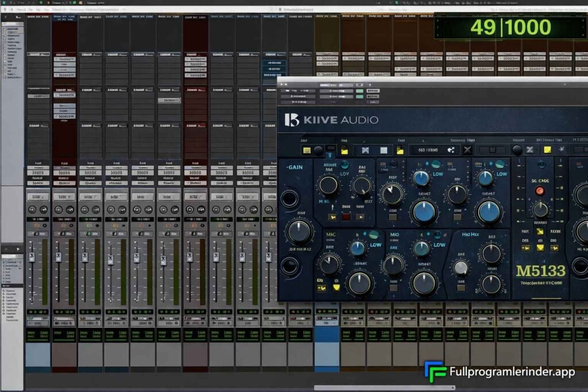588x392 pixels.
Task: Click the light gray knob in the Hi section
Action: [461, 267]
